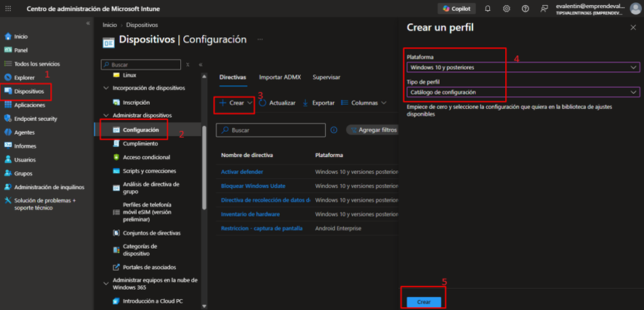
Task: Open the notifications bell icon
Action: pos(488,9)
